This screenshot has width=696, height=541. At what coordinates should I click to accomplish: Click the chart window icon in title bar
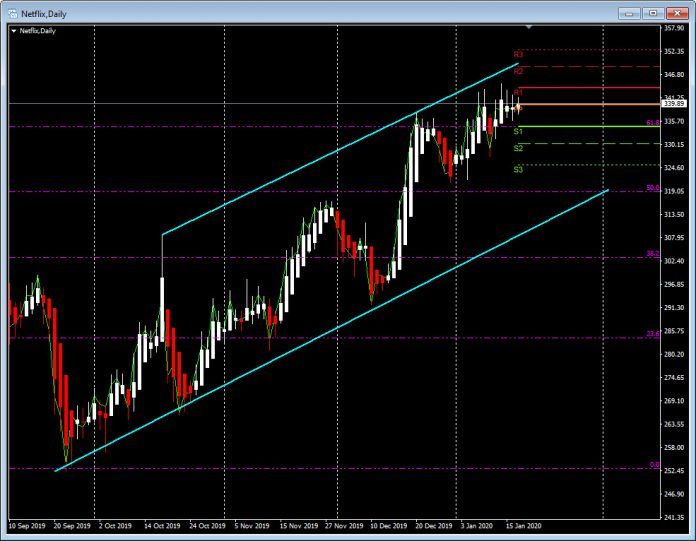pos(12,13)
